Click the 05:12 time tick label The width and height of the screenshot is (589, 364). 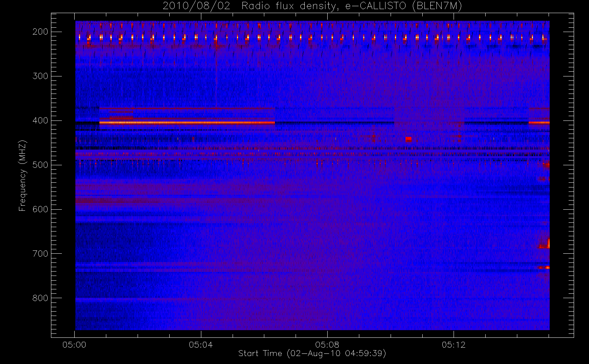(x=454, y=345)
